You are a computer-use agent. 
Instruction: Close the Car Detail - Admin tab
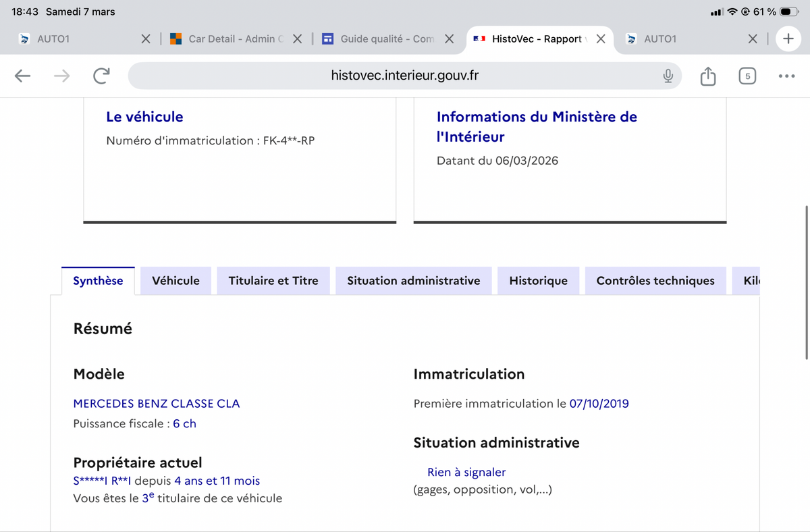297,39
